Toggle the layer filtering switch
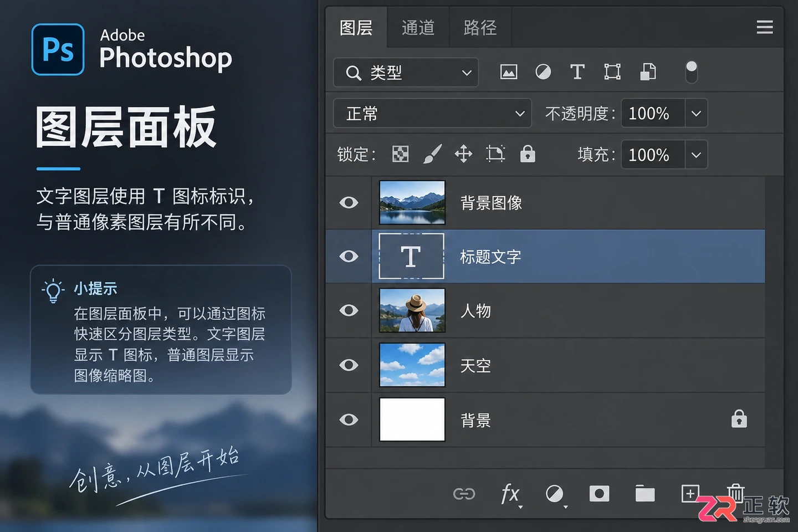This screenshot has height=532, width=798. pos(691,72)
